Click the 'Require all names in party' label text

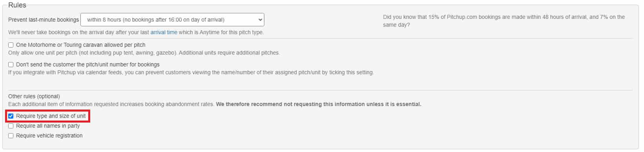[x=48, y=126]
